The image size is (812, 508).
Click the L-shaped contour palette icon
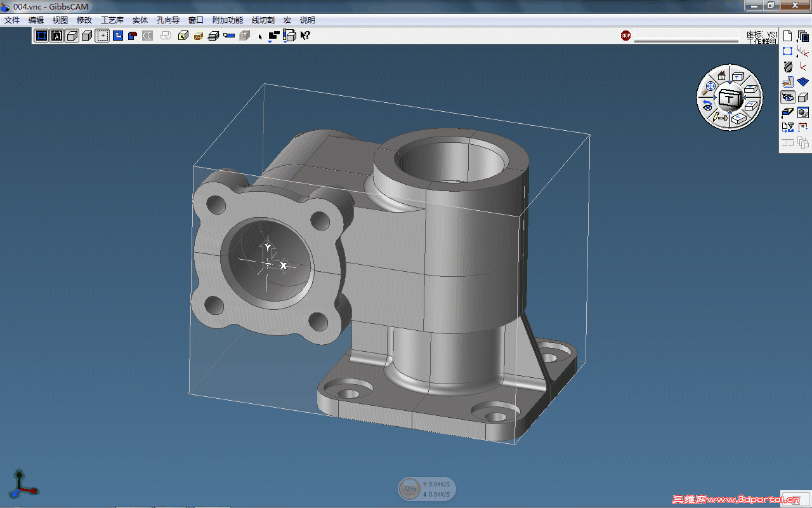coord(788,82)
